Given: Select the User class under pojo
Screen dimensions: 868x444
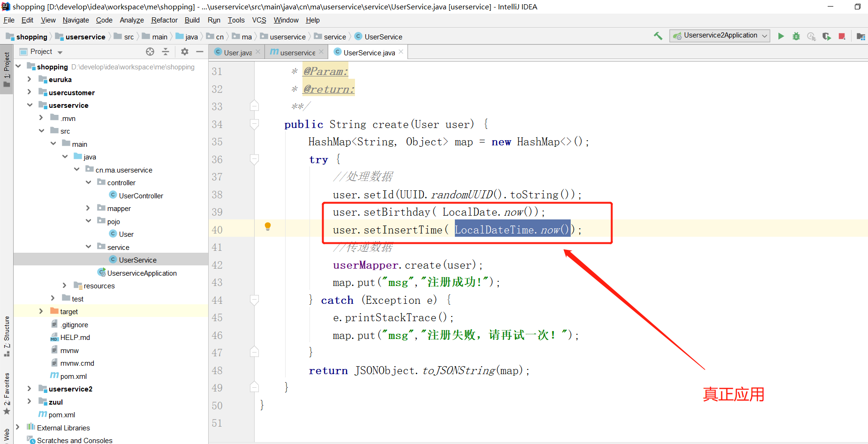Looking at the screenshot, I should coord(126,234).
